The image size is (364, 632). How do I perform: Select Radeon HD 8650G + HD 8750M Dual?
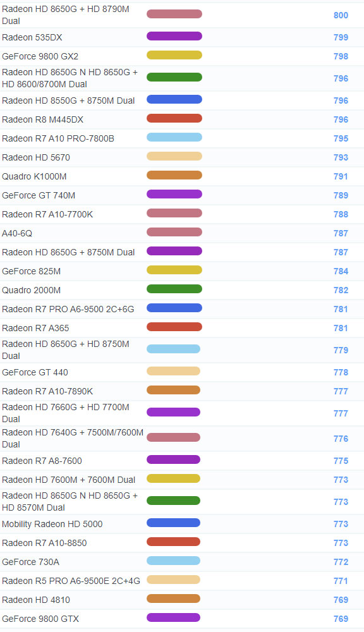pyautogui.click(x=66, y=350)
